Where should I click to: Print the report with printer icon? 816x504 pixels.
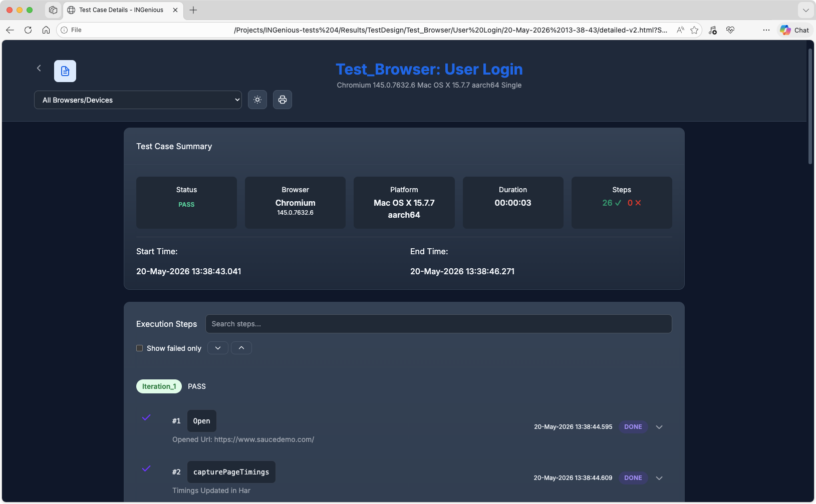pos(283,100)
